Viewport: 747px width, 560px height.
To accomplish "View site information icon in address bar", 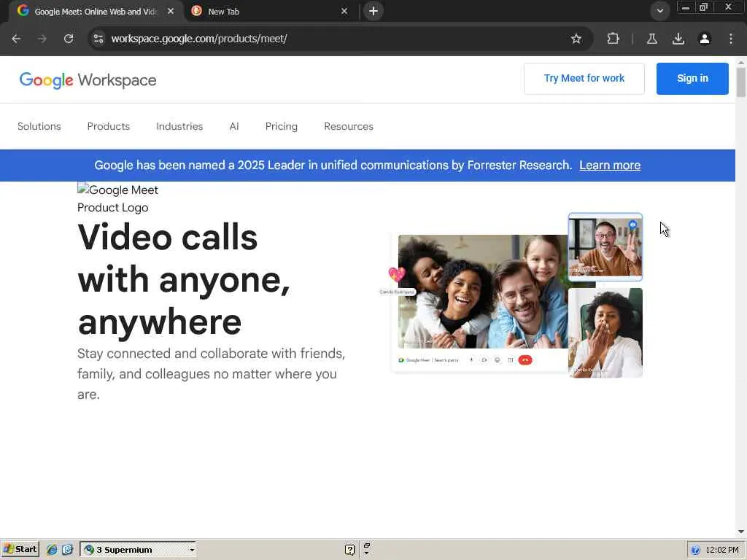I will [x=98, y=39].
